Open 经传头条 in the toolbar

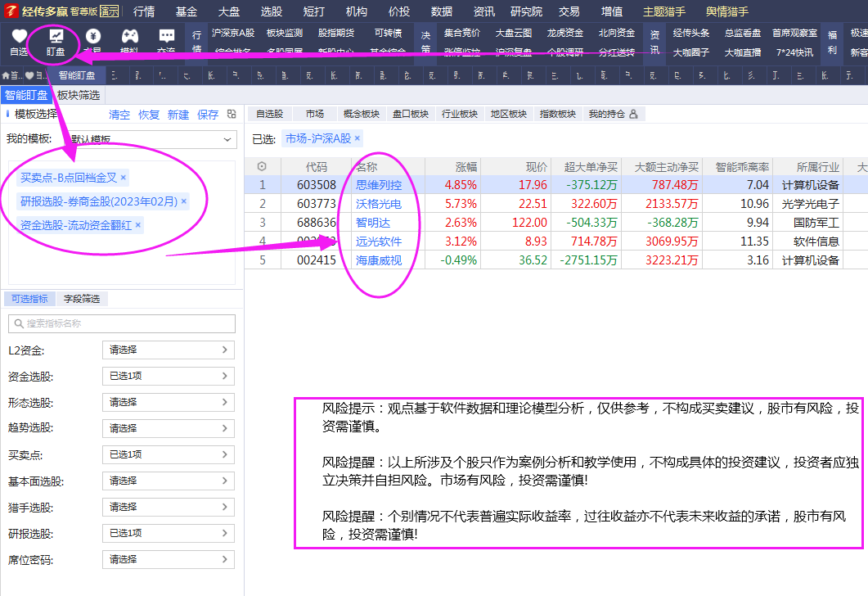tap(691, 34)
